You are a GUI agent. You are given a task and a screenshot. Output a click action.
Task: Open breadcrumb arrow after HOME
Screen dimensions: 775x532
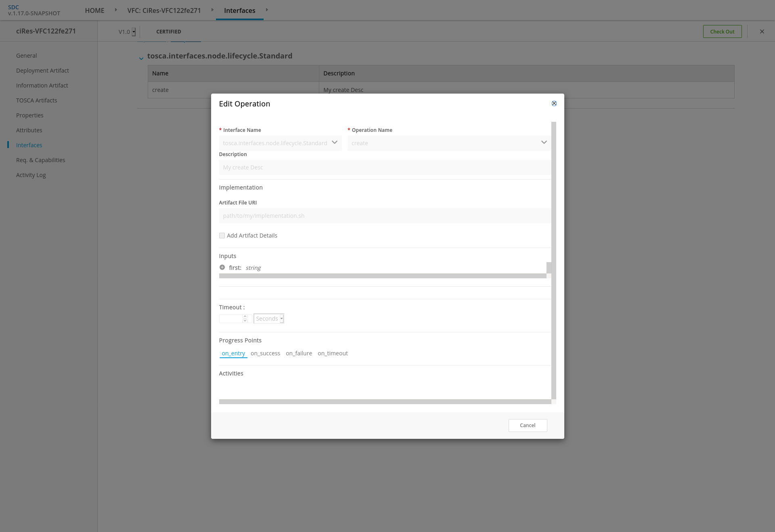(x=116, y=10)
